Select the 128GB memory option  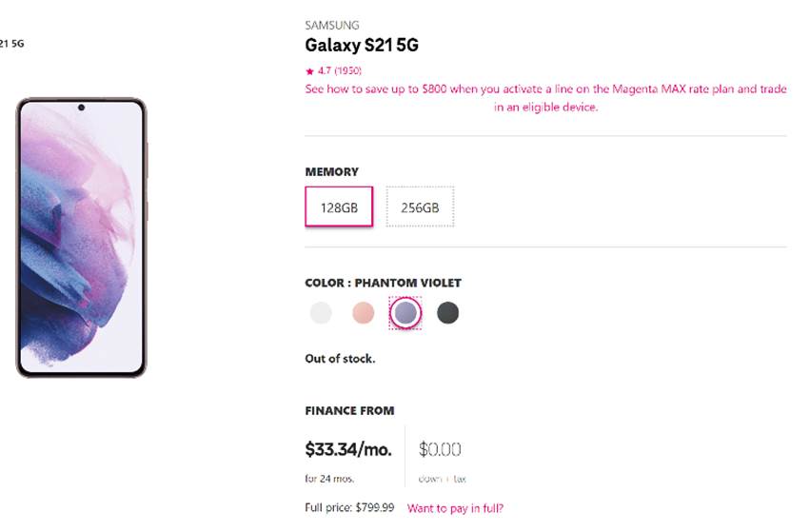[x=339, y=207]
